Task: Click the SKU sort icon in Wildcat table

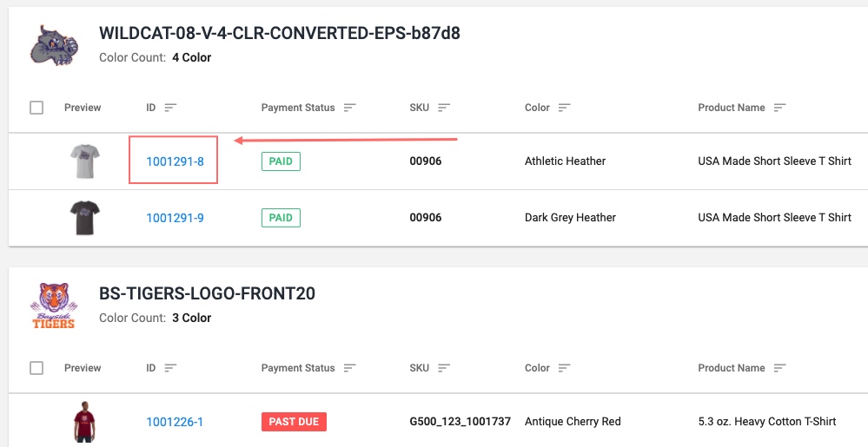Action: (444, 108)
